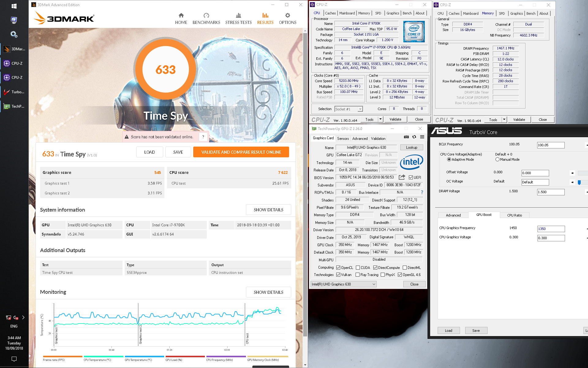Toggle DirectML checkbox in GPU-Z

coord(405,268)
